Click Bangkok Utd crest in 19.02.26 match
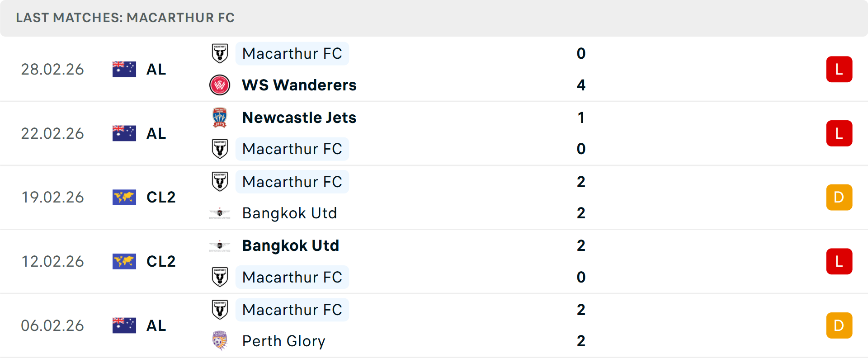868x358 pixels. click(220, 213)
